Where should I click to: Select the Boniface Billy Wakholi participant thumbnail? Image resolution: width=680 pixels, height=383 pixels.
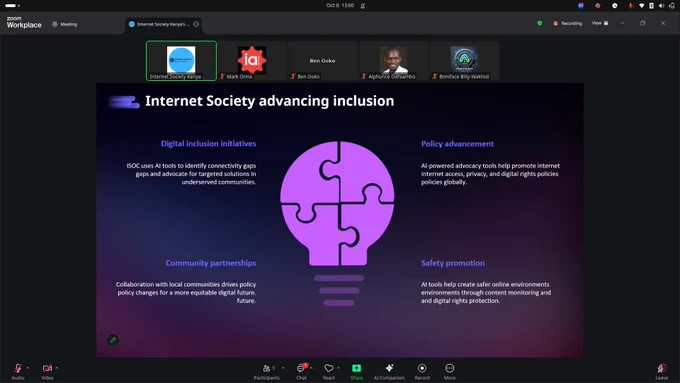(x=464, y=61)
